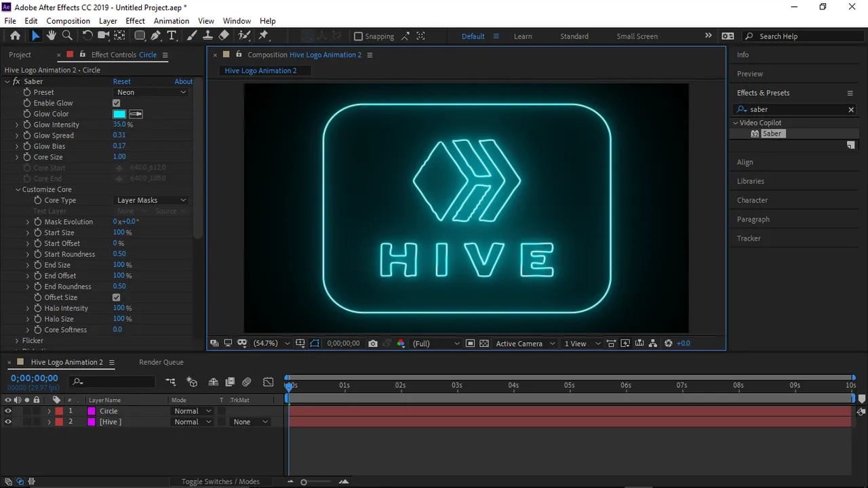The height and width of the screenshot is (488, 868).
Task: Open the cyan Glow Color swatch
Action: pos(119,114)
